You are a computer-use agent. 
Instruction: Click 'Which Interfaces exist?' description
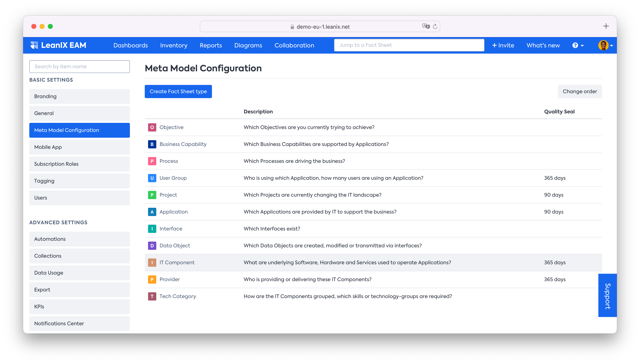click(x=272, y=229)
